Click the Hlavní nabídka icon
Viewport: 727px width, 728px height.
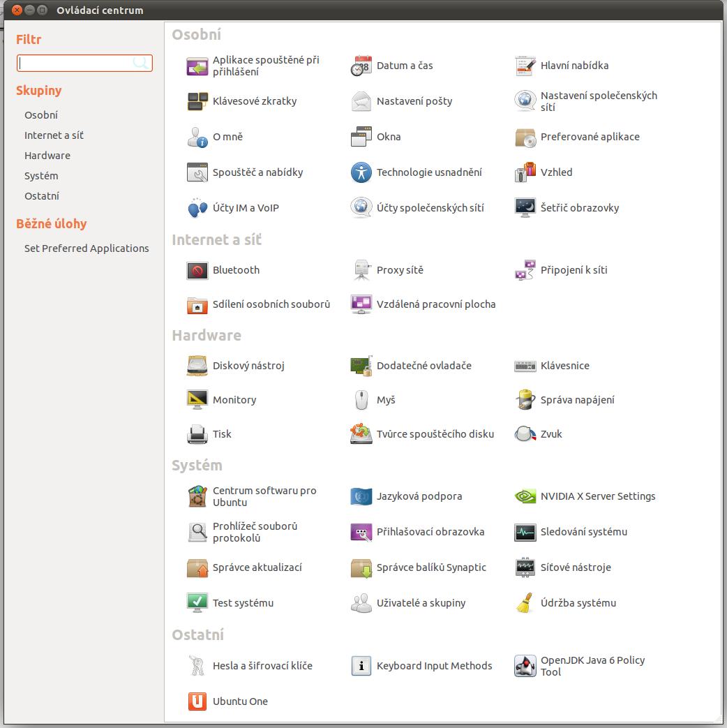pyautogui.click(x=525, y=66)
